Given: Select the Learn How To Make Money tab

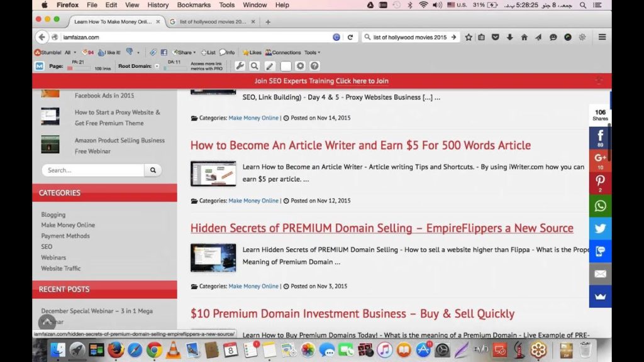Looking at the screenshot, I should click(x=114, y=22).
